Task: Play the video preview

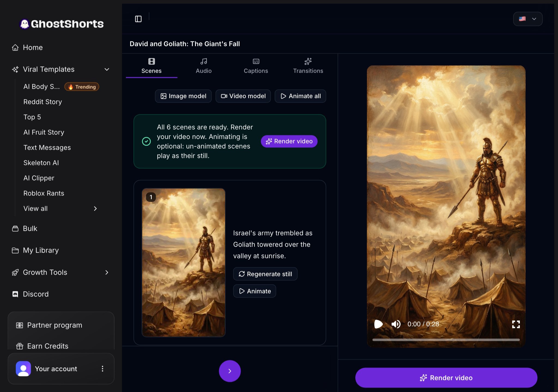Action: coord(378,324)
